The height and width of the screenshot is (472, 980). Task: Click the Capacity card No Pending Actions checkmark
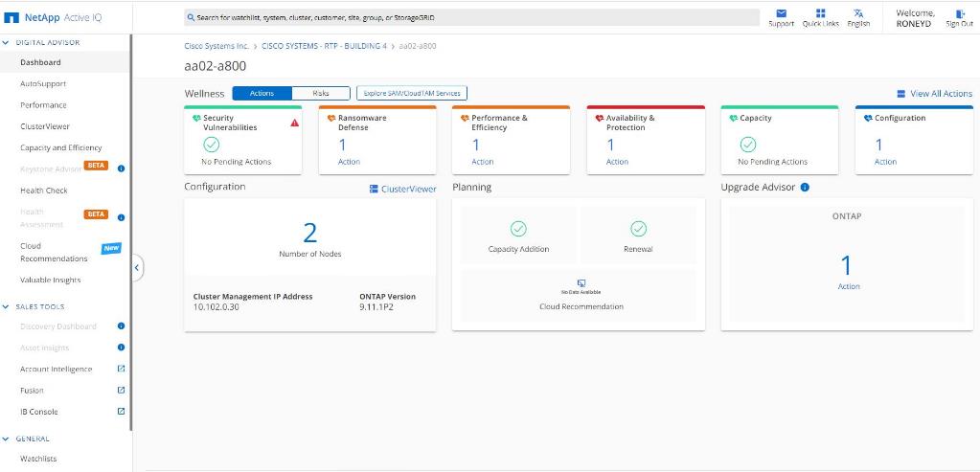click(x=748, y=145)
